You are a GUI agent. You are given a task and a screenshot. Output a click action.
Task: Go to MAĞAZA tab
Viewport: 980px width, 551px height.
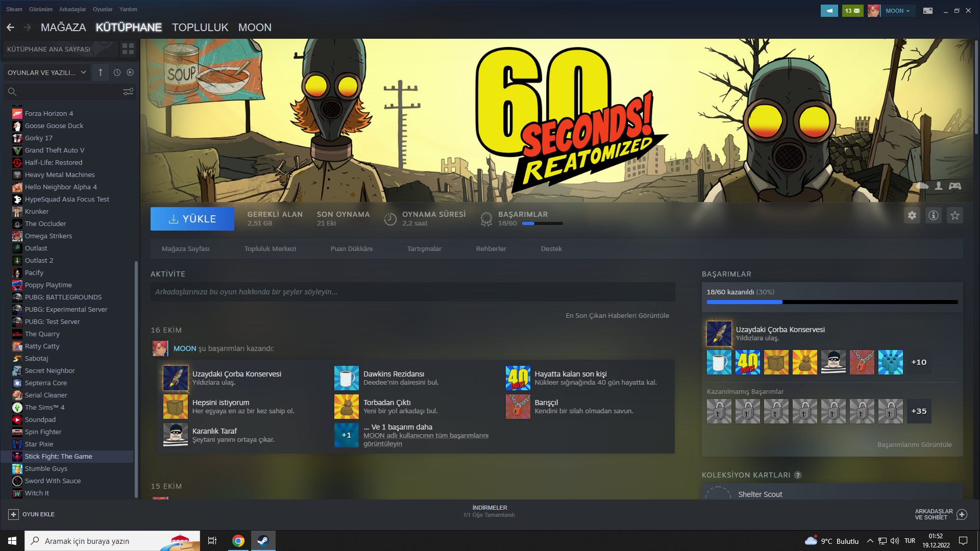(63, 28)
